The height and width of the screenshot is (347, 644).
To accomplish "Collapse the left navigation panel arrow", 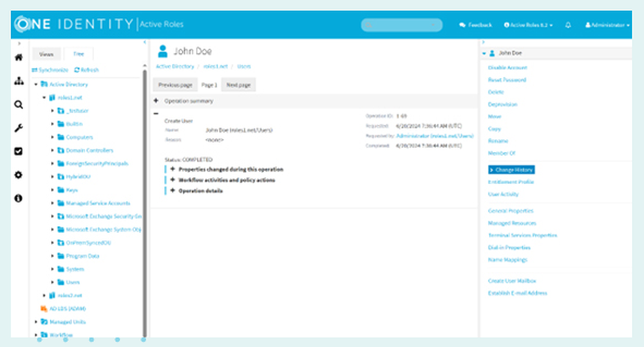I will (144, 42).
